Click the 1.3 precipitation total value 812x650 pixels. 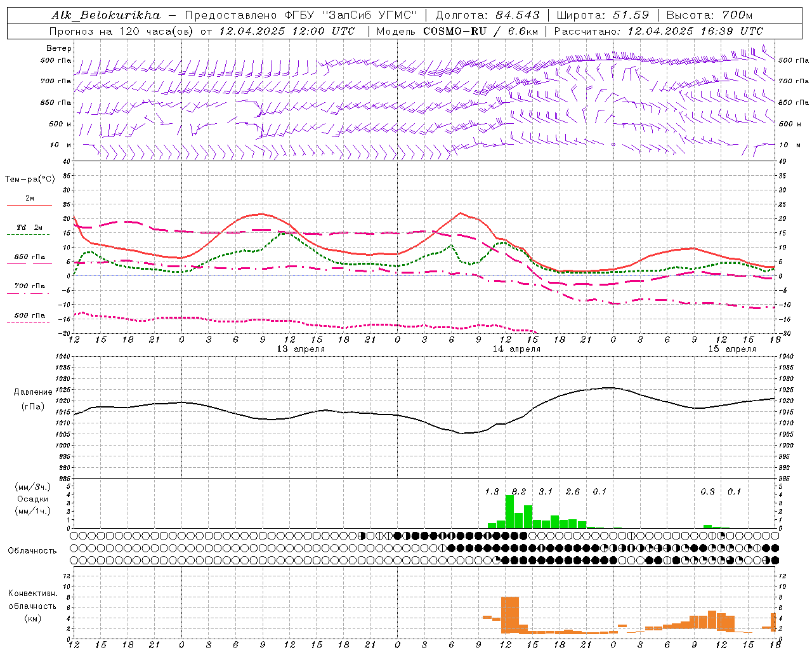pos(492,491)
